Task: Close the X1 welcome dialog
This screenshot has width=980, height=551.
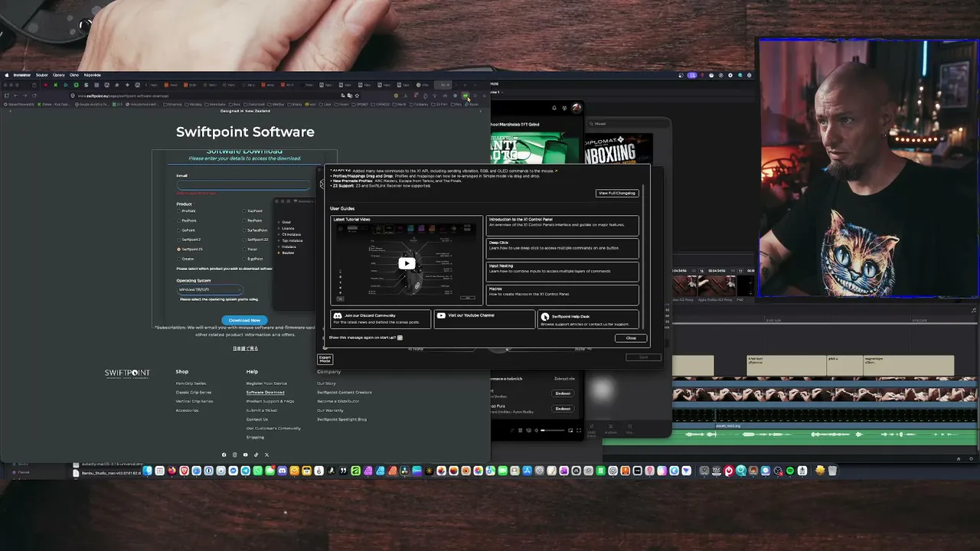Action: pos(631,337)
